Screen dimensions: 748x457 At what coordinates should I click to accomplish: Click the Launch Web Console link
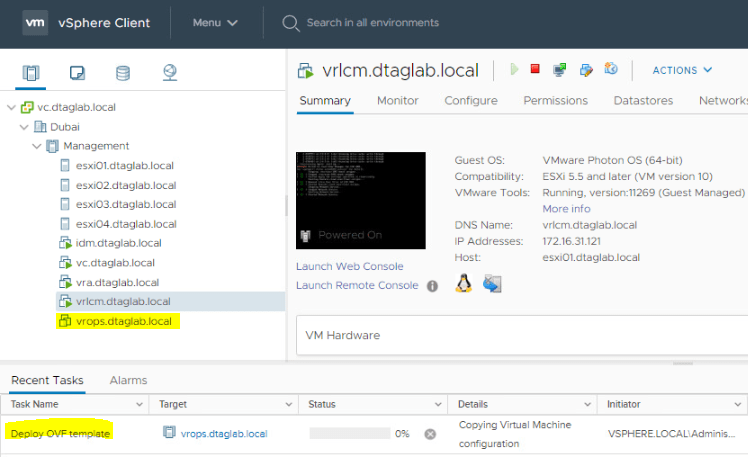point(349,266)
